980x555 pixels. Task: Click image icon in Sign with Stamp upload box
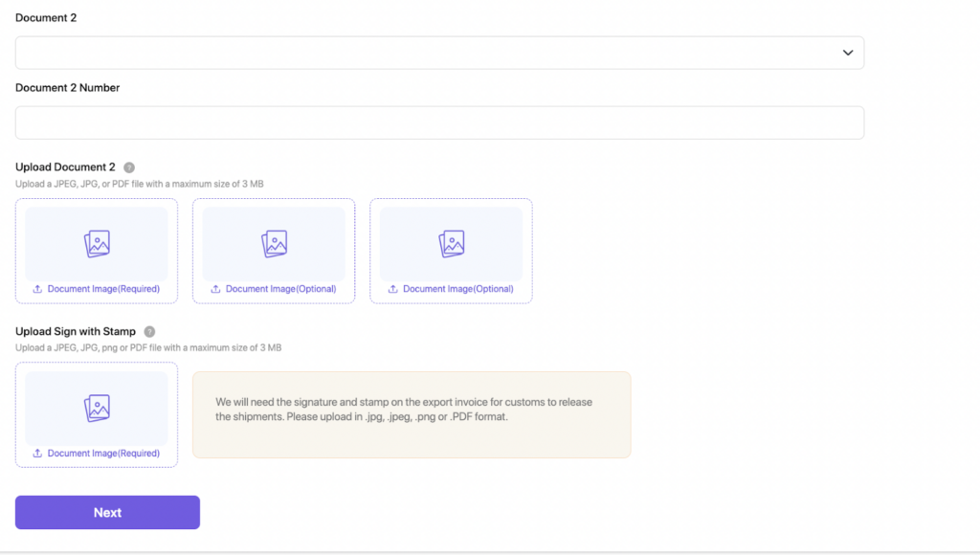click(x=97, y=409)
